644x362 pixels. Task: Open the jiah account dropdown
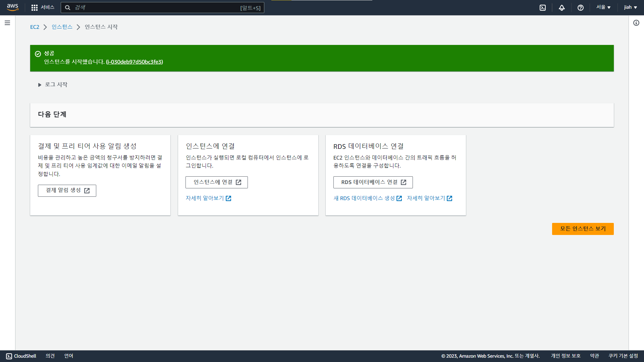tap(630, 7)
